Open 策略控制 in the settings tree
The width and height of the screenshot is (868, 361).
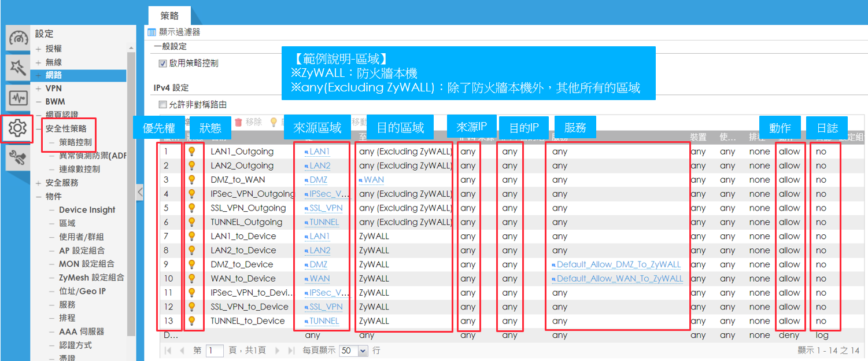pyautogui.click(x=75, y=142)
